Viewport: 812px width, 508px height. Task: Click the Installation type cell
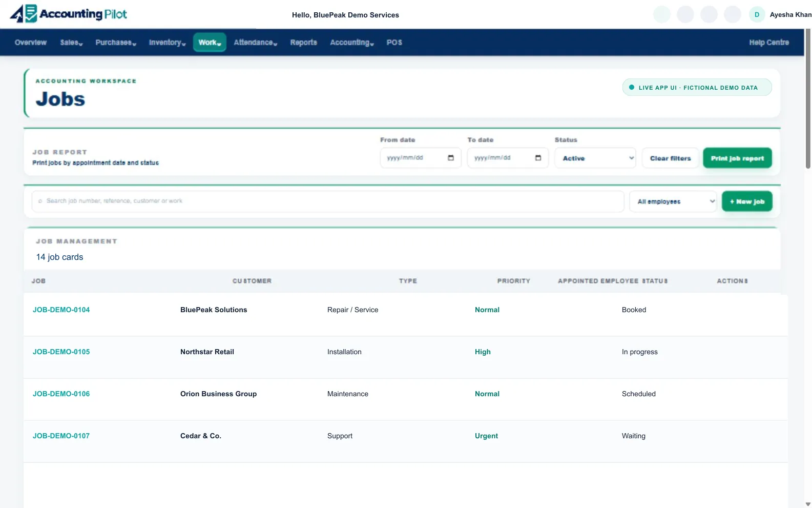point(344,352)
